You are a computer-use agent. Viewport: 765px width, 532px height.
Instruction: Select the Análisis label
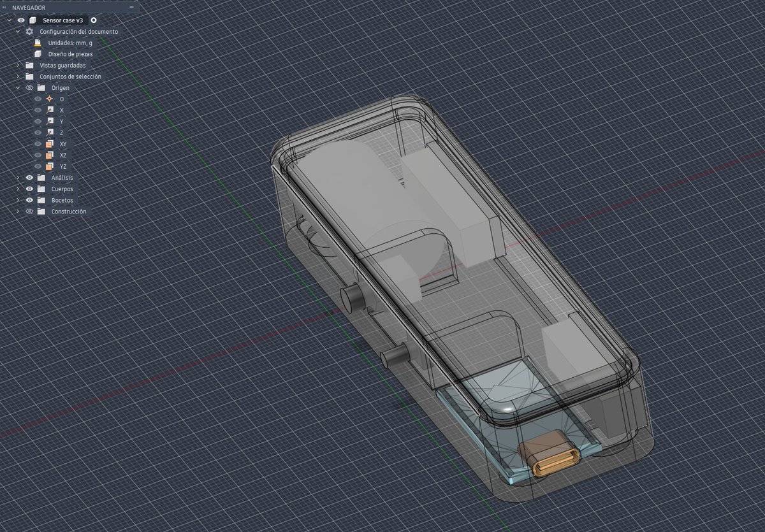tap(62, 178)
